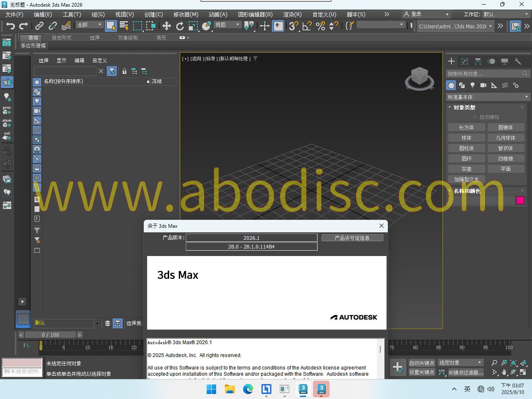Screen dimensions: 532x399
Task: Open the Motion command panel tab
Action: (x=491, y=62)
